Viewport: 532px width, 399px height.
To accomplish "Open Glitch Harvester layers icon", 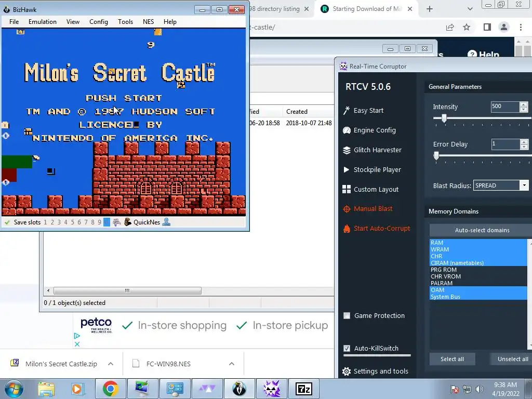I will (x=347, y=150).
